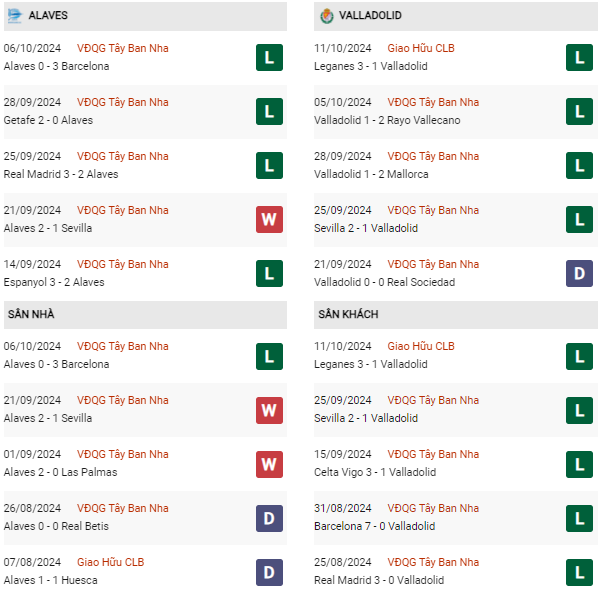Click the D badge for Alaves 1 - 1 Huesca
The image size is (600, 591).
coord(268,571)
